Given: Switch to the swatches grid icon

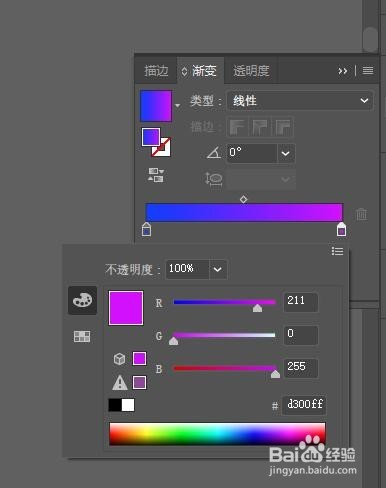Looking at the screenshot, I should [82, 336].
